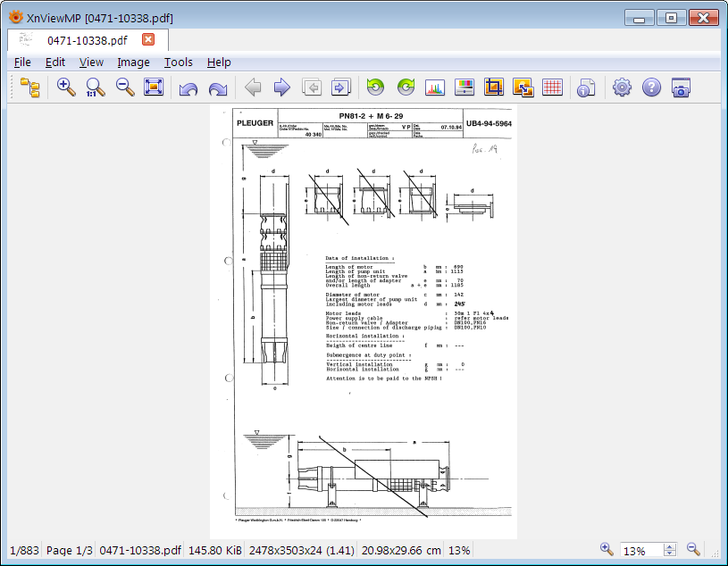The height and width of the screenshot is (566, 728).
Task: Open the Image menu
Action: click(x=133, y=62)
